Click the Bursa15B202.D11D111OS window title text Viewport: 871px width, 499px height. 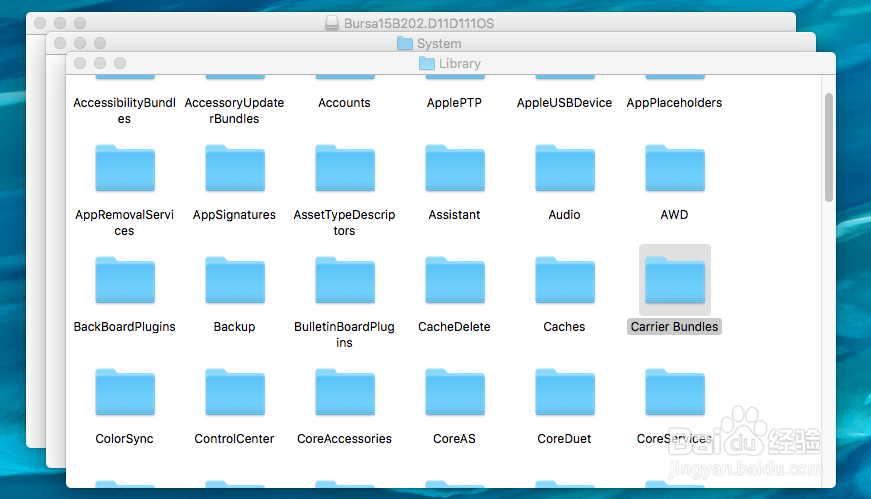pyautogui.click(x=419, y=23)
